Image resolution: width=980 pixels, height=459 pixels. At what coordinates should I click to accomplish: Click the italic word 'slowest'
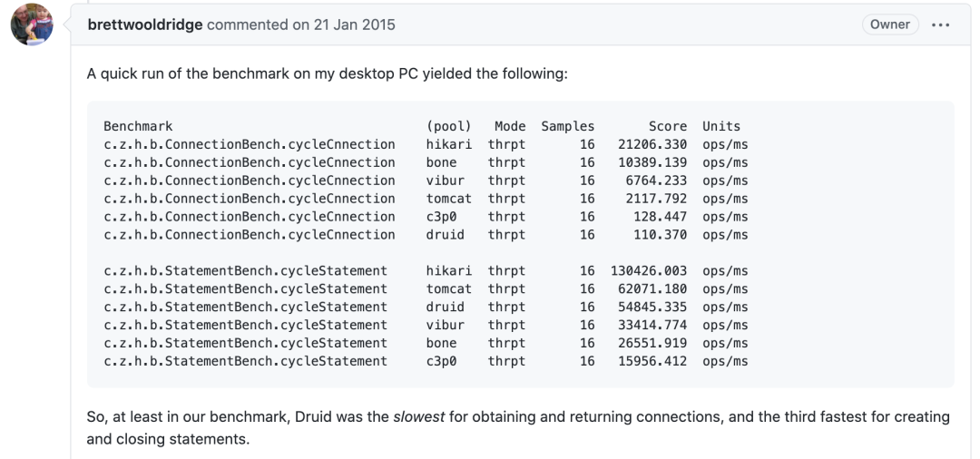(x=420, y=416)
